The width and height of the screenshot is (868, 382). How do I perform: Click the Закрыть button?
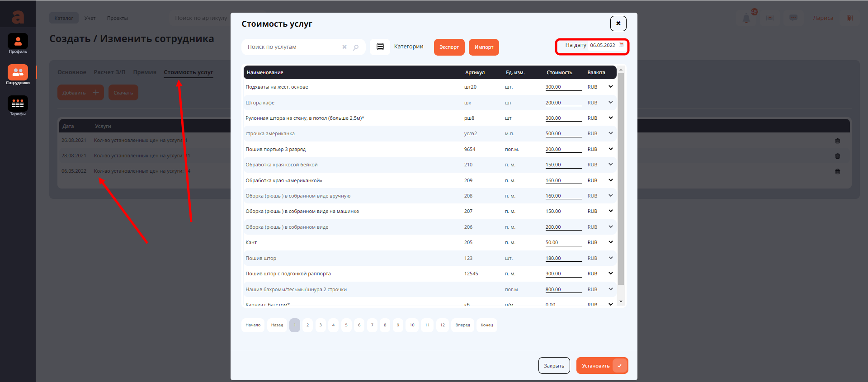554,366
